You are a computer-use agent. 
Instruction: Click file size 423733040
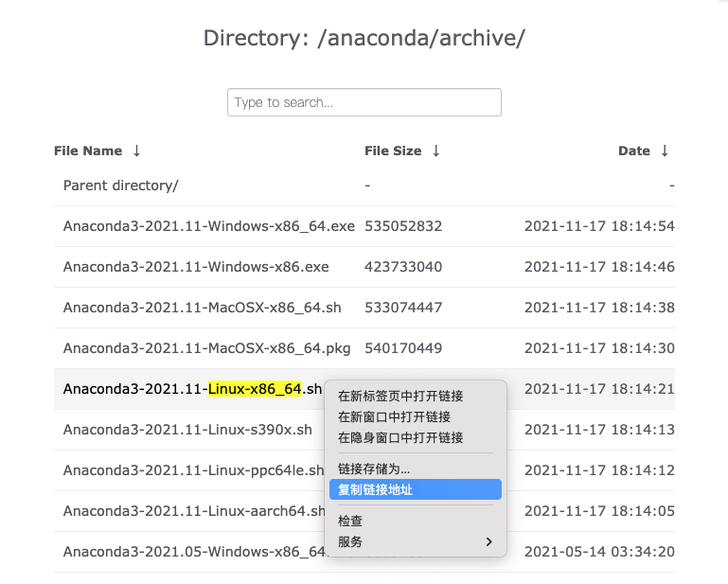(x=403, y=267)
